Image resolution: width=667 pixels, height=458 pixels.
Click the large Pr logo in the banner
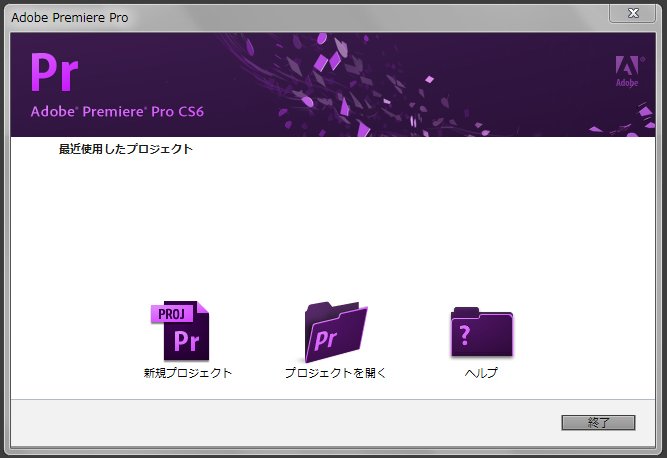(54, 73)
